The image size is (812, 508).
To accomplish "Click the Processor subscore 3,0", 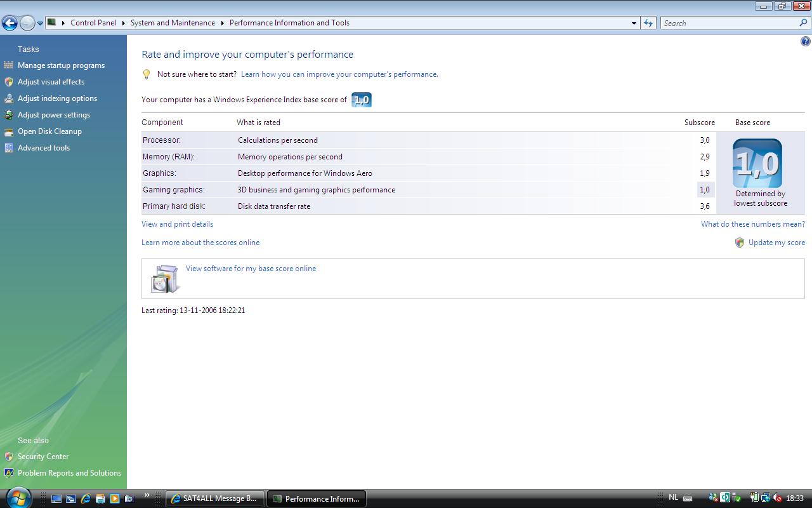I will [x=705, y=140].
